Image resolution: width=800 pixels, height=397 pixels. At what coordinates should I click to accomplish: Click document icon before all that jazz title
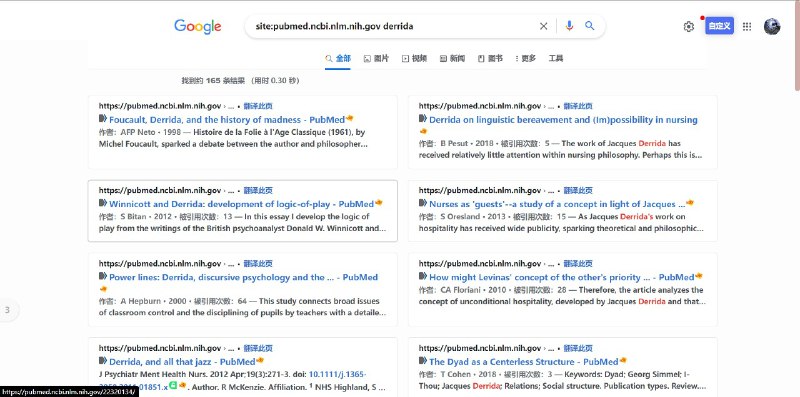click(x=103, y=361)
